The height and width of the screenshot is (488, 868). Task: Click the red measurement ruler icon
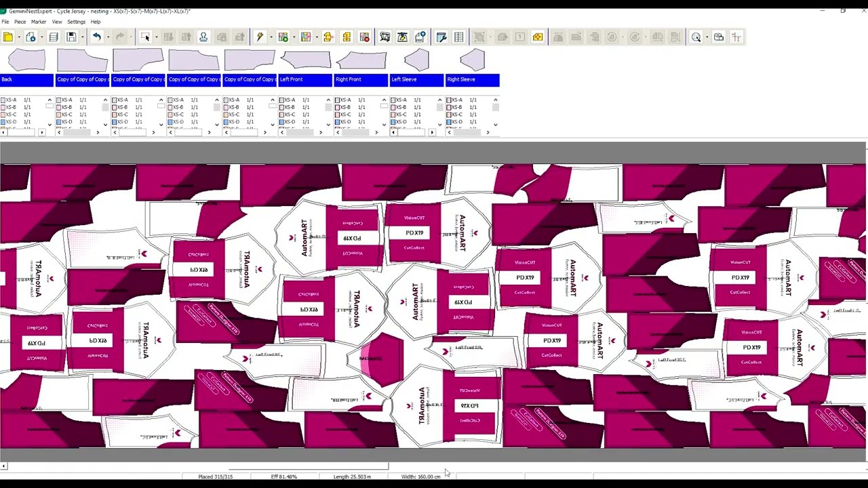736,37
